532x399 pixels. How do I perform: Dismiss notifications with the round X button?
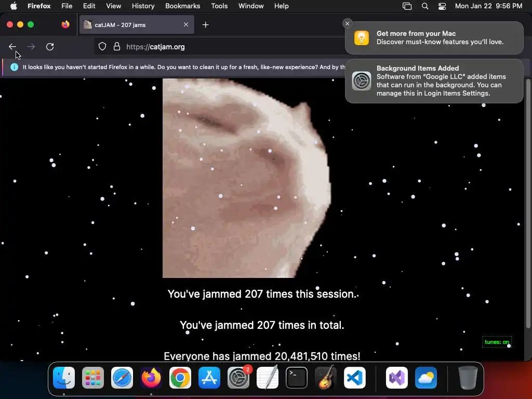click(347, 23)
